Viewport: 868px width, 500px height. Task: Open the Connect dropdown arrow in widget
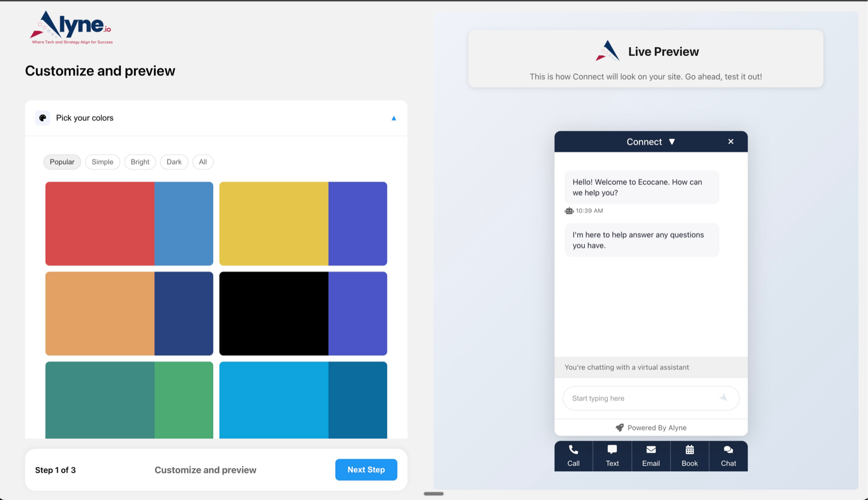(x=672, y=142)
